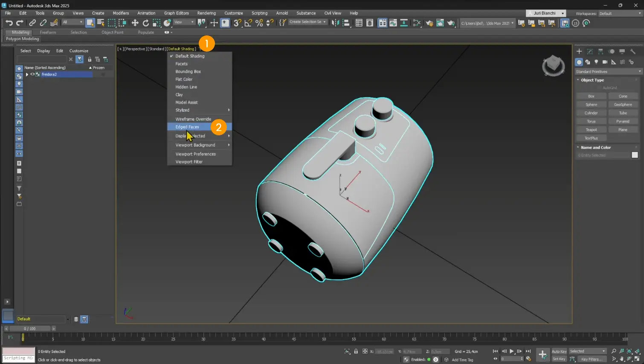
Task: Activate the Select and Rotate tool
Action: tap(146, 23)
